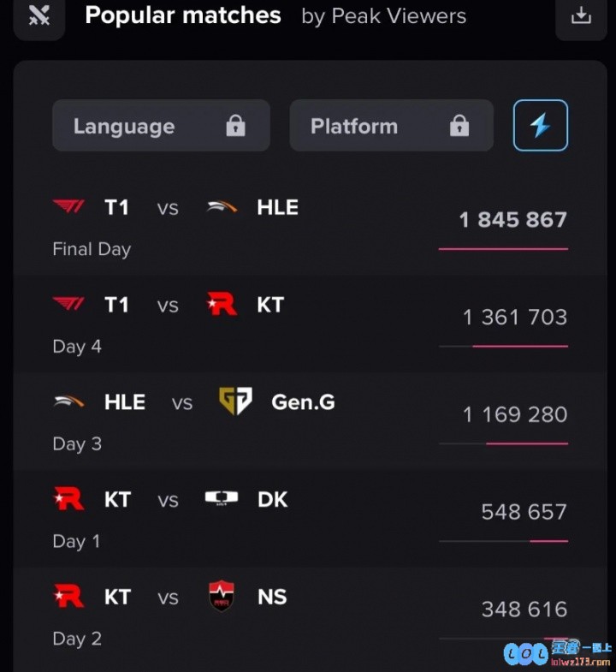The height and width of the screenshot is (672, 616).
Task: Select the HLE logo in Final Day match
Action: 222,207
